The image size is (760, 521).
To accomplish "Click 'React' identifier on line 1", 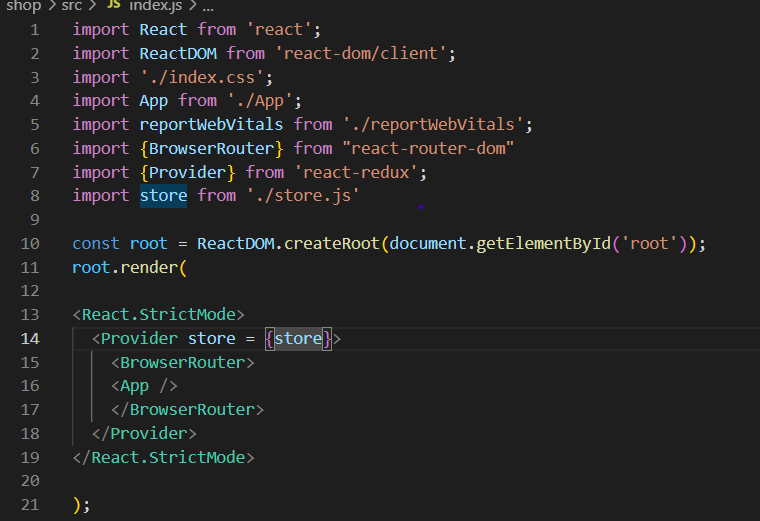I will pos(163,30).
